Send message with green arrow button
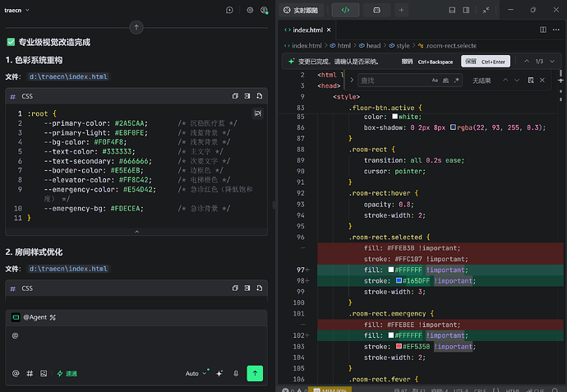The image size is (567, 392). click(x=255, y=373)
